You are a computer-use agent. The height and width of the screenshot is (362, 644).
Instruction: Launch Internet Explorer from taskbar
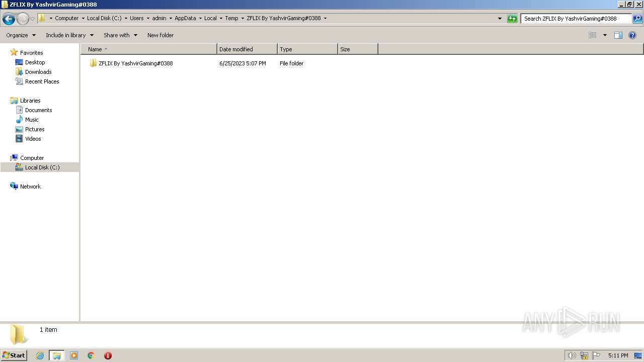point(40,355)
